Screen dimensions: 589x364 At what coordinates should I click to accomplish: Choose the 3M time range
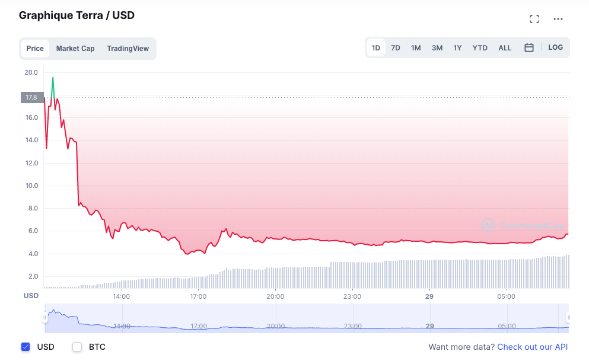(437, 48)
